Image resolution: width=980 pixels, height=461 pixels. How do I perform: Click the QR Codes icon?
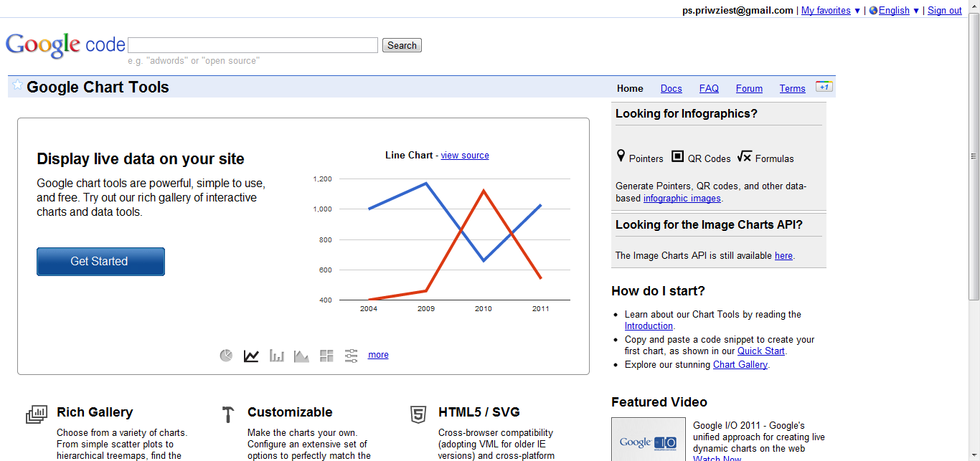pyautogui.click(x=677, y=156)
